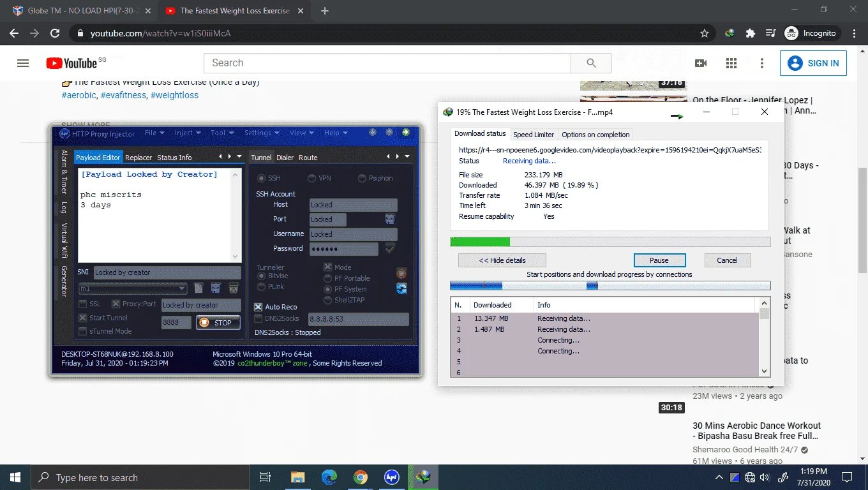Click the Internet Download Manager taskbar icon
Image resolution: width=868 pixels, height=490 pixels.
pyautogui.click(x=423, y=477)
